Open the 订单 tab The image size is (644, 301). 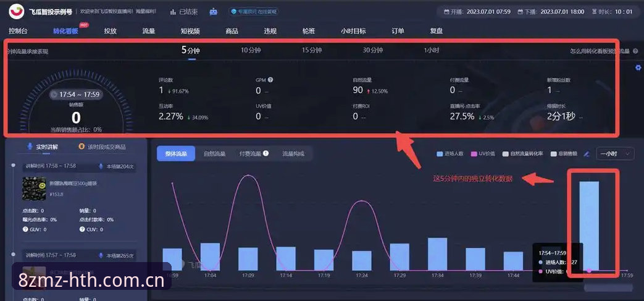pyautogui.click(x=398, y=31)
